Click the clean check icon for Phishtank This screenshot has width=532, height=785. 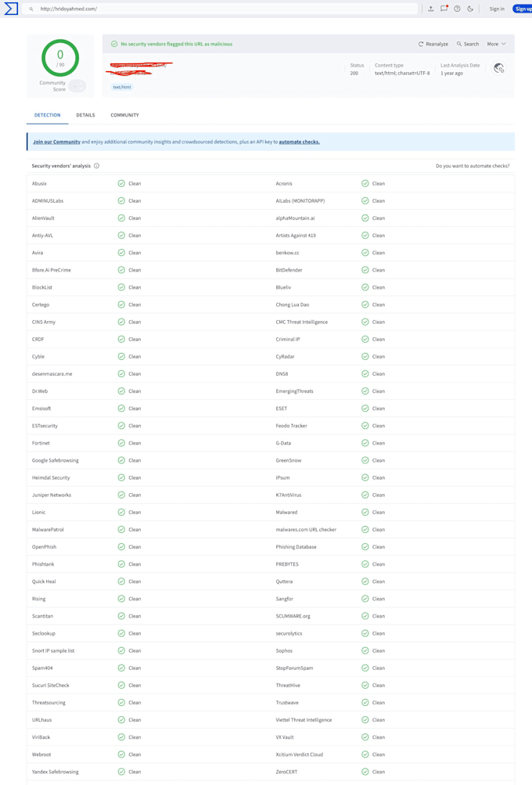(121, 564)
